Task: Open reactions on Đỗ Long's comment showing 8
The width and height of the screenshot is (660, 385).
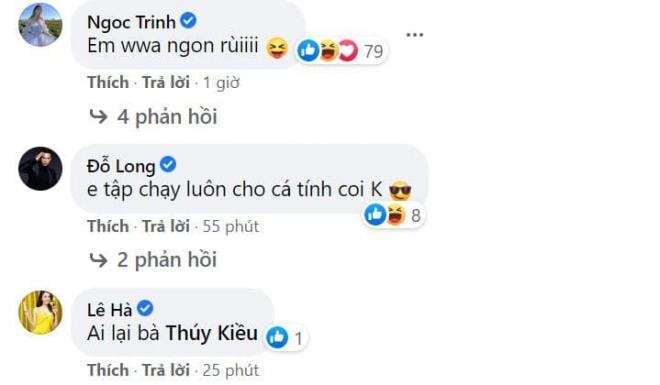Action: pos(393,215)
